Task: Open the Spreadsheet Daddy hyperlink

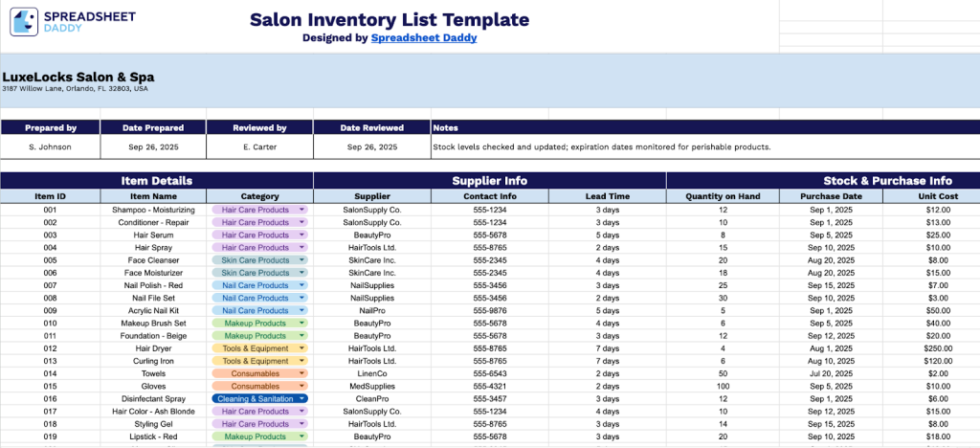Action: [x=424, y=38]
